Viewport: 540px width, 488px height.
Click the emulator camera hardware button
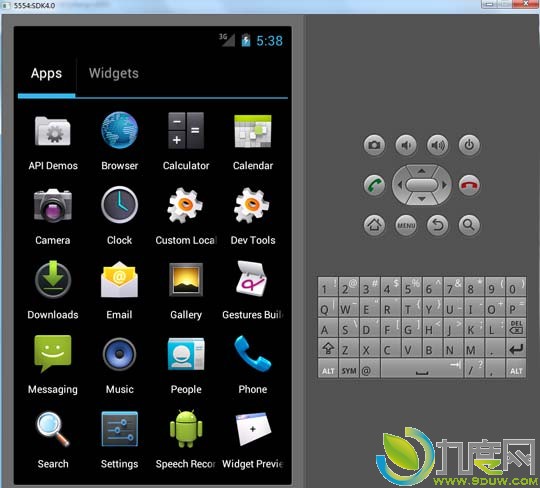click(x=374, y=145)
